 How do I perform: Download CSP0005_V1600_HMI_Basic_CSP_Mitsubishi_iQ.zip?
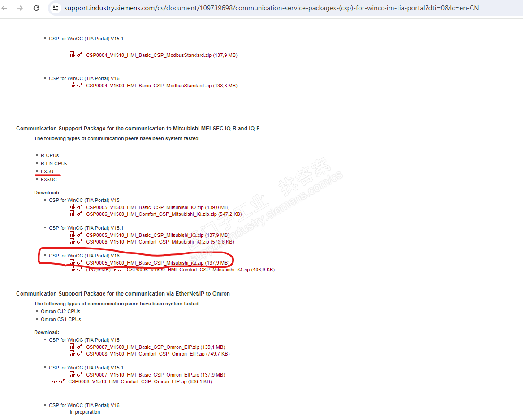point(158,263)
